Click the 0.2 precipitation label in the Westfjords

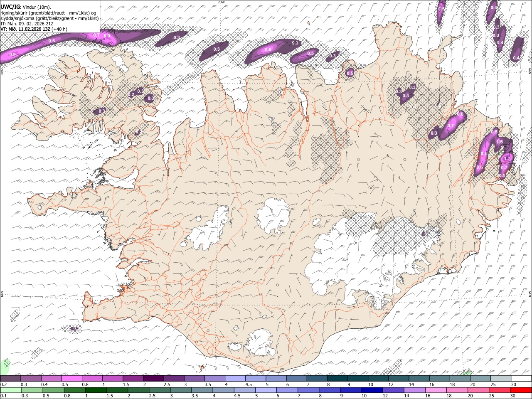point(131,94)
